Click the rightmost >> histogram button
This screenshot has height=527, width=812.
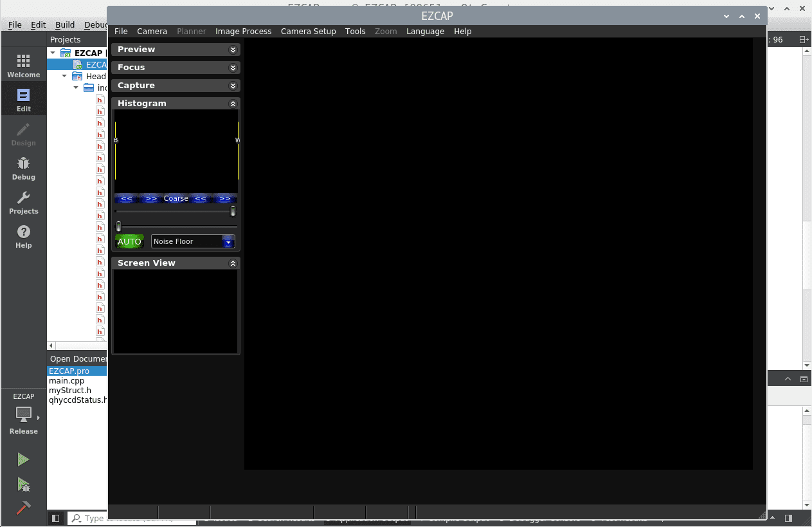click(225, 199)
